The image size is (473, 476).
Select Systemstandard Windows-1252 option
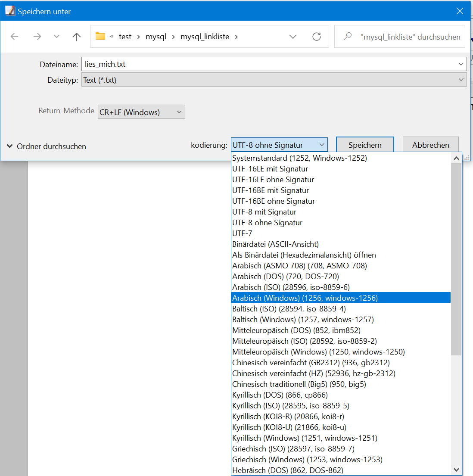299,158
